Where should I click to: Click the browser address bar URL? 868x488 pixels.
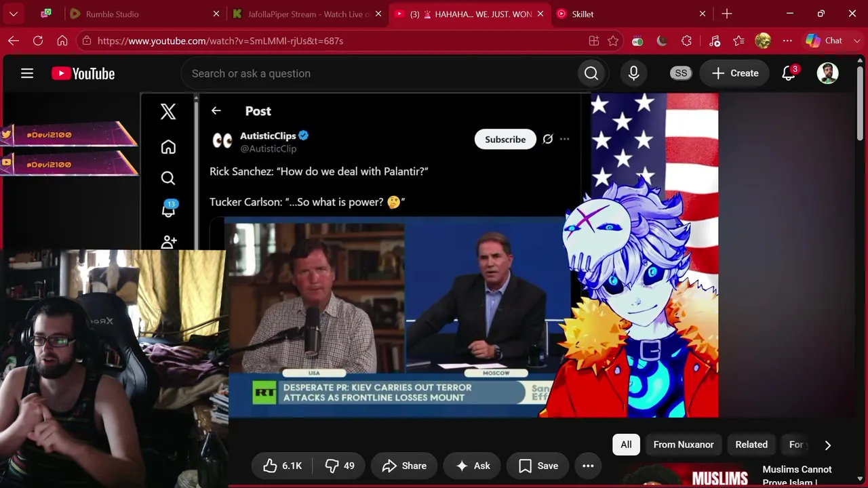point(220,41)
